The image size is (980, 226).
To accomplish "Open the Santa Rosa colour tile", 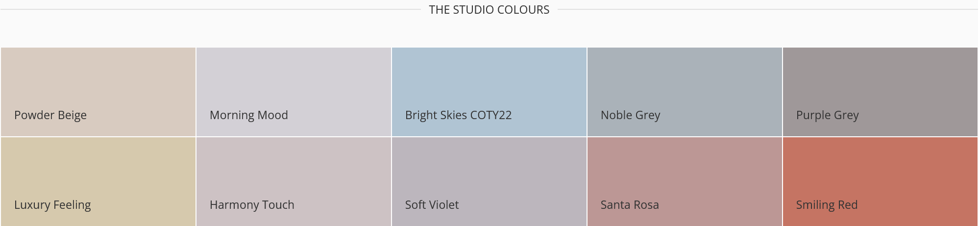I will click(685, 181).
